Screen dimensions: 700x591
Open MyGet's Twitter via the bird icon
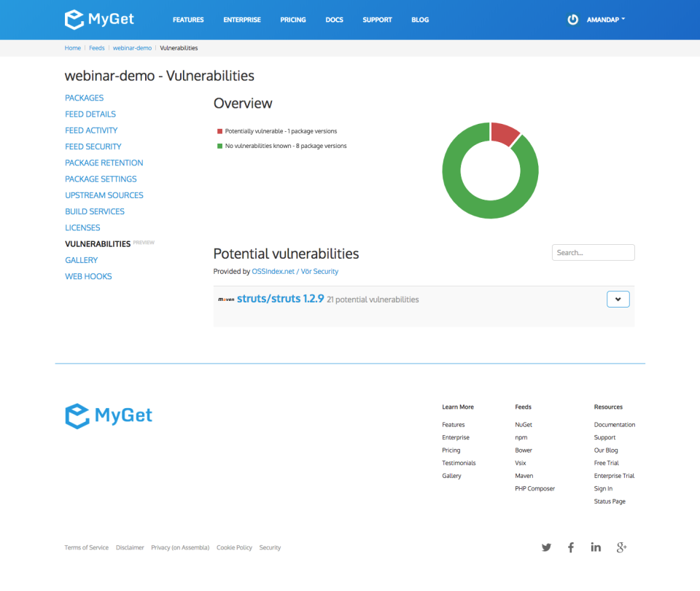(545, 547)
